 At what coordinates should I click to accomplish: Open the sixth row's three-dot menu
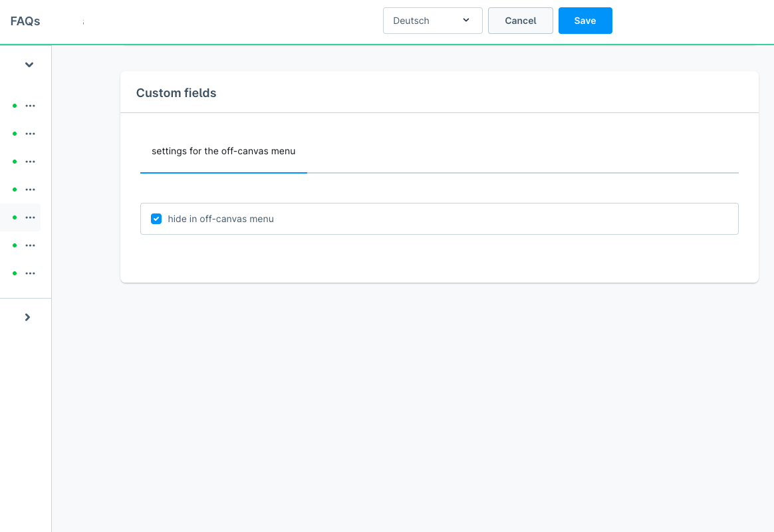pos(30,245)
